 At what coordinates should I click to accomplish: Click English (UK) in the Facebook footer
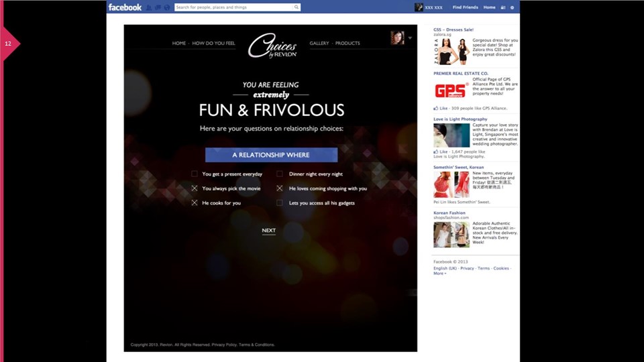click(445, 268)
